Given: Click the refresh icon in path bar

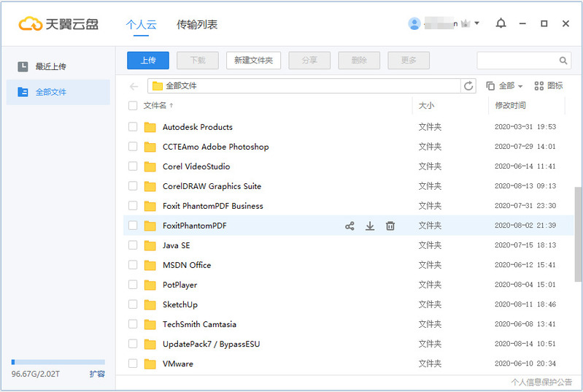Looking at the screenshot, I should tap(468, 86).
